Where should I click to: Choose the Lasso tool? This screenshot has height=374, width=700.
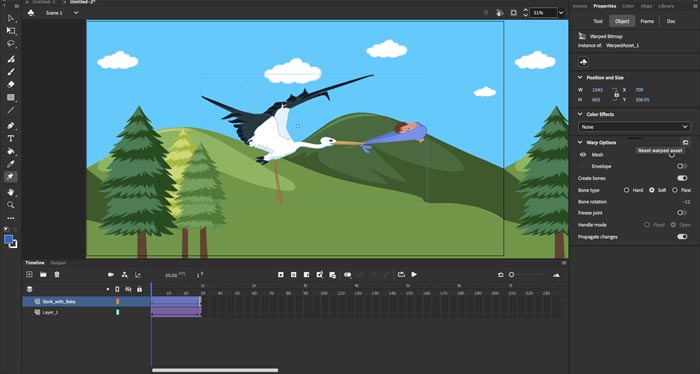[x=11, y=44]
